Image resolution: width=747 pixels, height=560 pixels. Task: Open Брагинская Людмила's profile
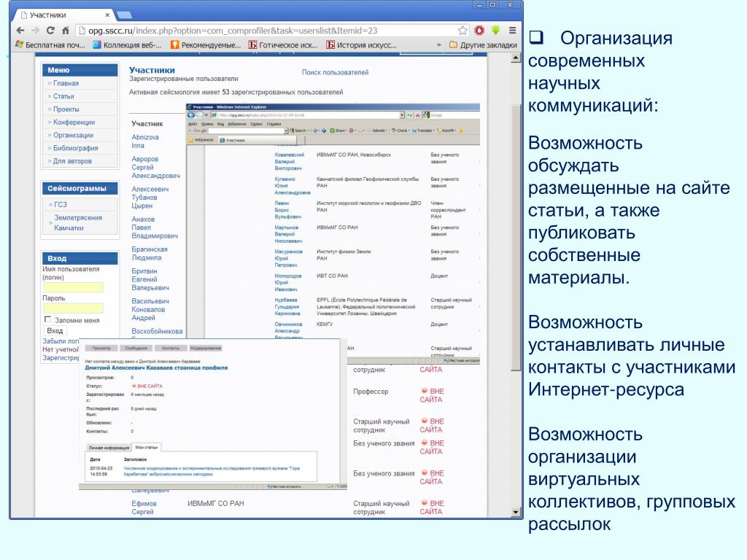pyautogui.click(x=149, y=253)
